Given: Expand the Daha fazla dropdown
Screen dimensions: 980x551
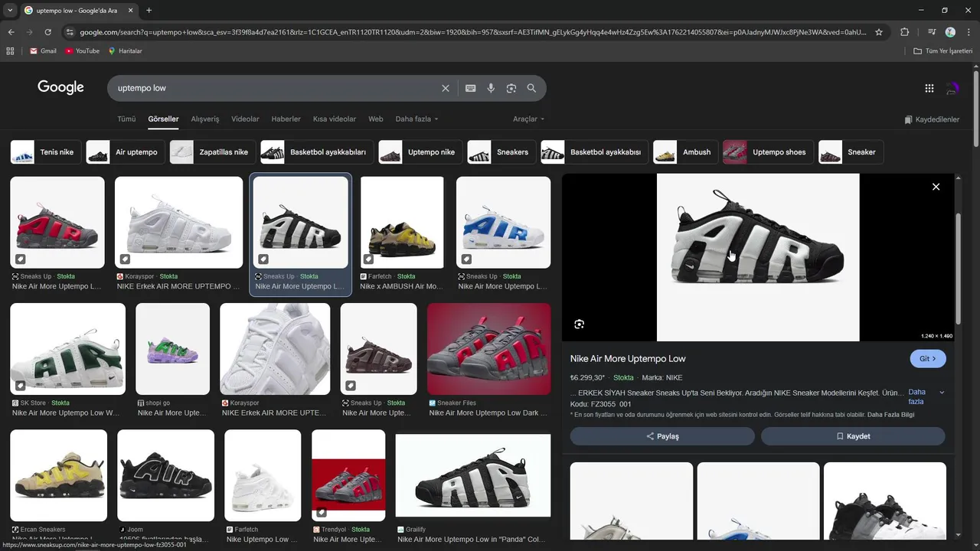Looking at the screenshot, I should pos(416,119).
